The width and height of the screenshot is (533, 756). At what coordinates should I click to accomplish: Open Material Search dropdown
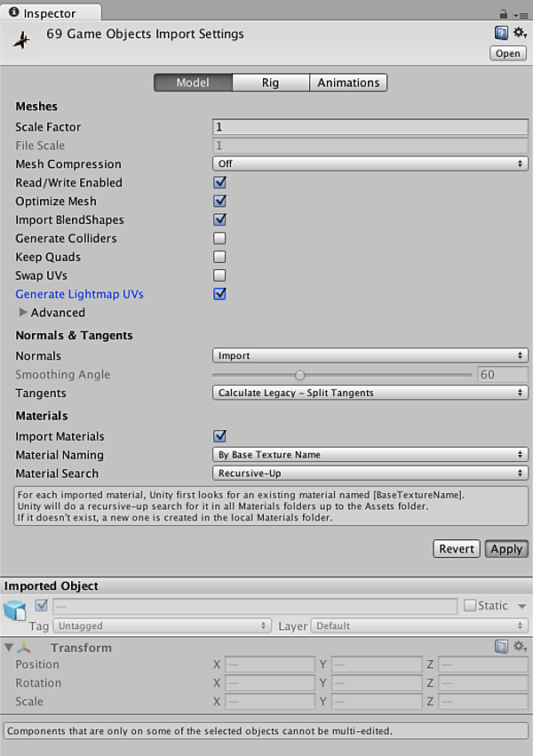tap(370, 473)
